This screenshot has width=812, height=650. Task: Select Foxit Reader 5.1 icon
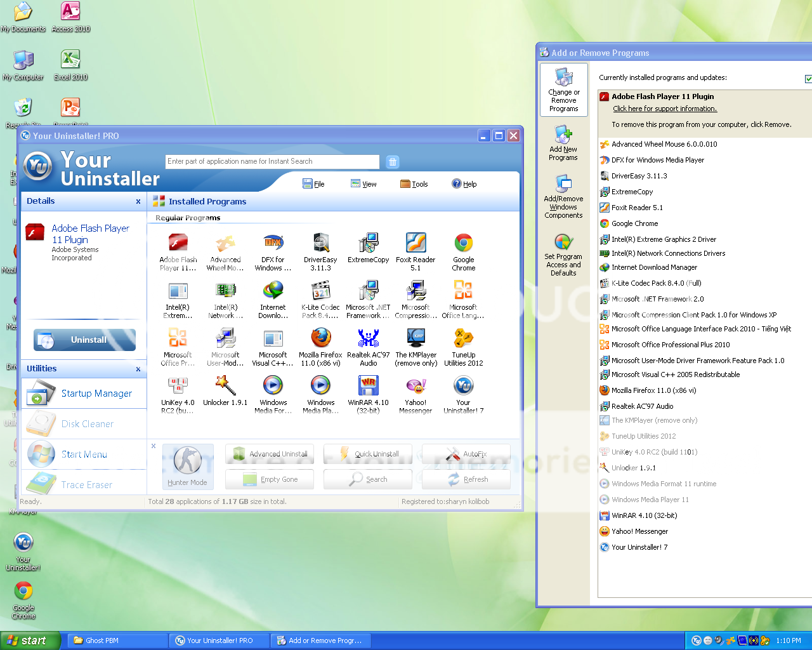pos(416,243)
